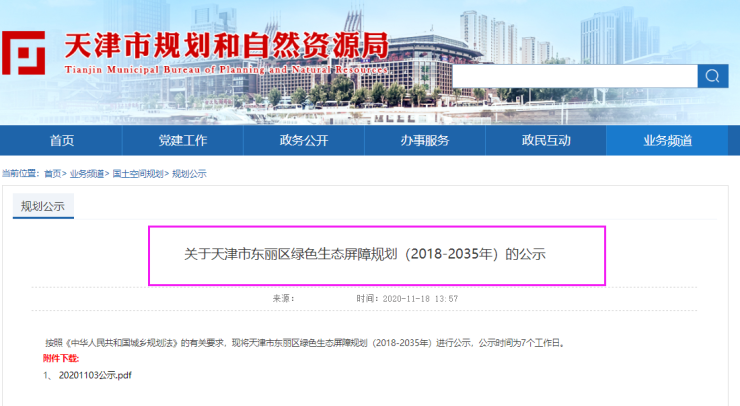Click the 天津市规划和自然资源局 site title
The image size is (740, 406).
[225, 46]
